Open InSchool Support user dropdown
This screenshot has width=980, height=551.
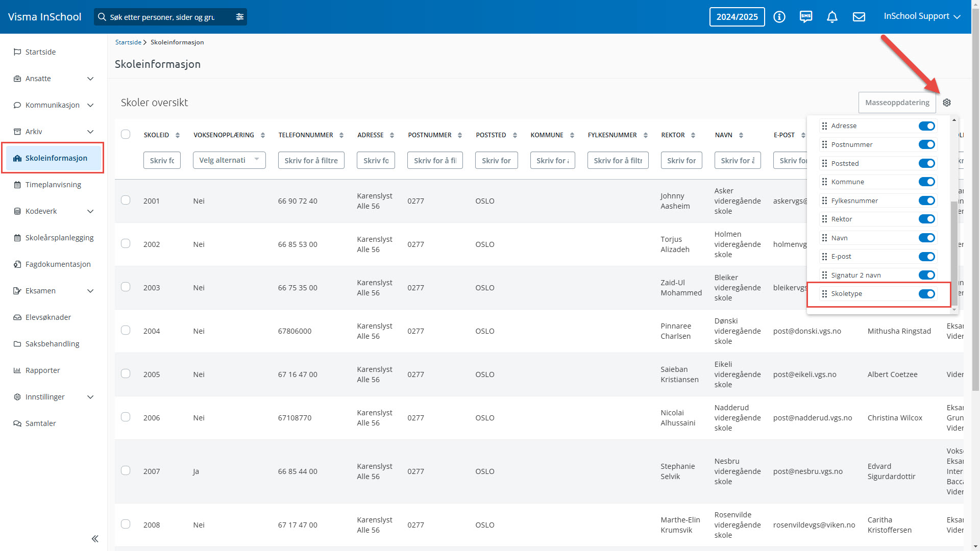click(x=922, y=16)
